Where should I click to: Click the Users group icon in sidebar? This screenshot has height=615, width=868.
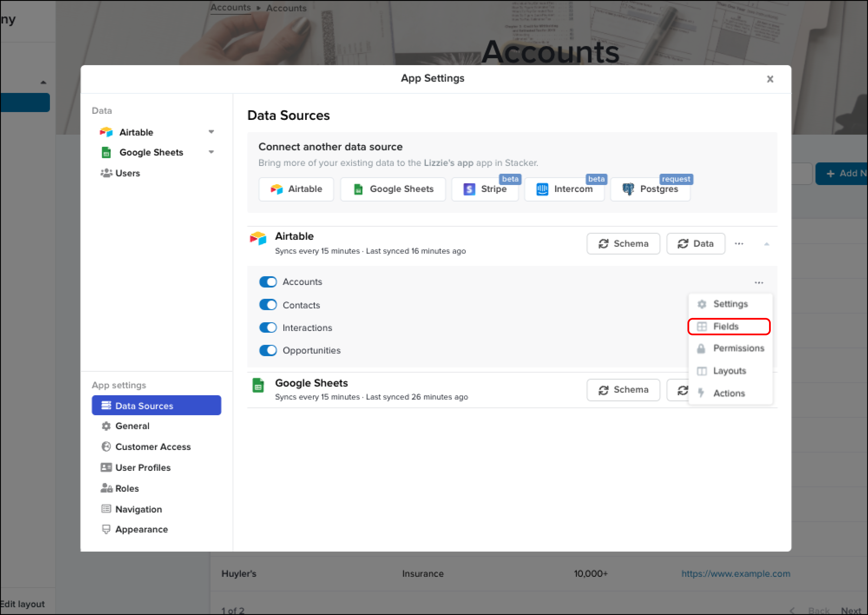point(106,173)
